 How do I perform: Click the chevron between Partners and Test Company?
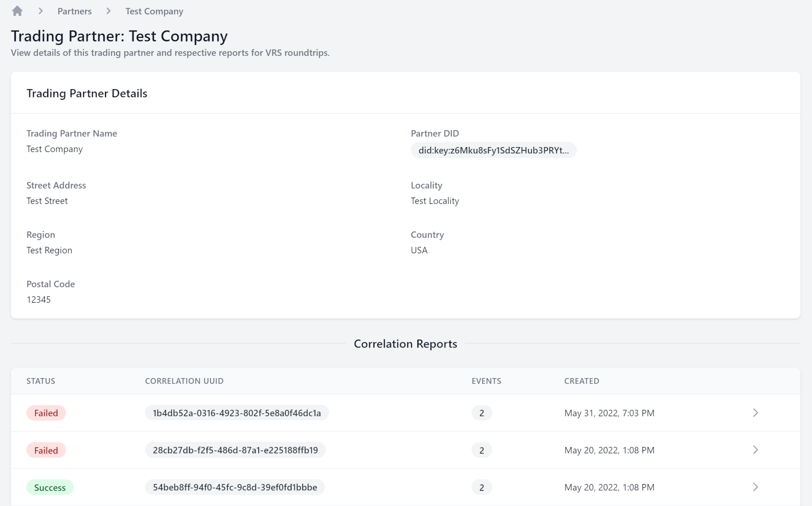click(x=108, y=11)
